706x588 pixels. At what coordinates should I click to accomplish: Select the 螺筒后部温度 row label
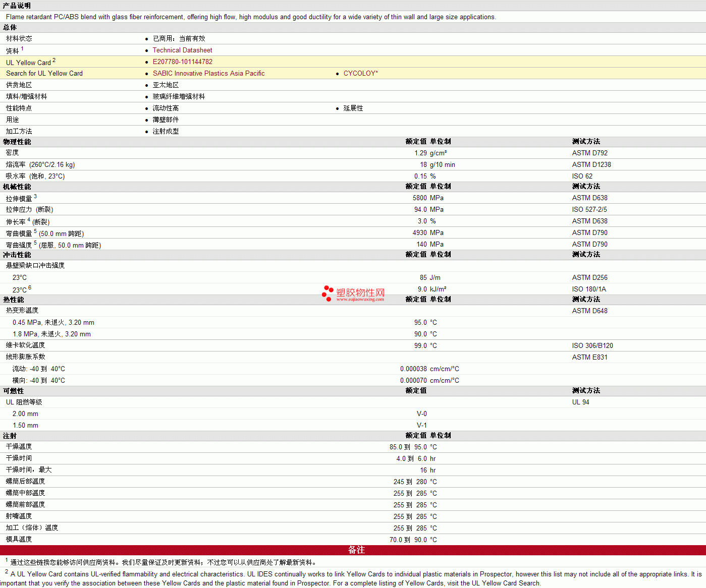(26, 481)
